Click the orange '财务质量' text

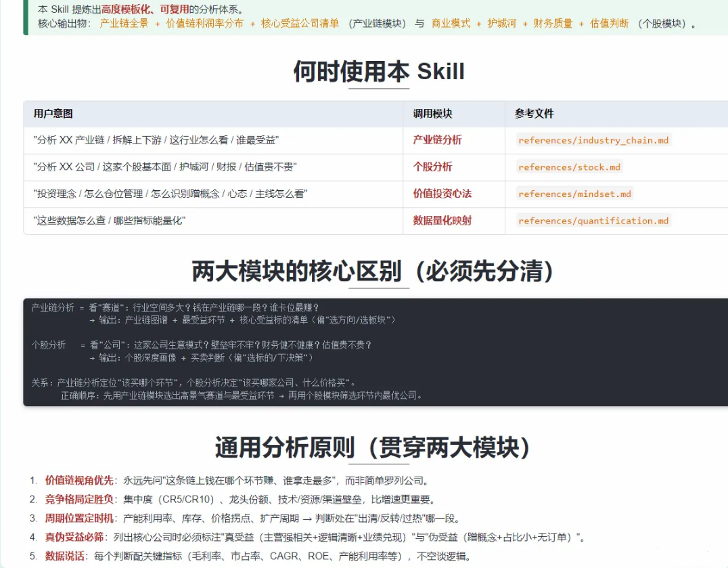pyautogui.click(x=553, y=24)
